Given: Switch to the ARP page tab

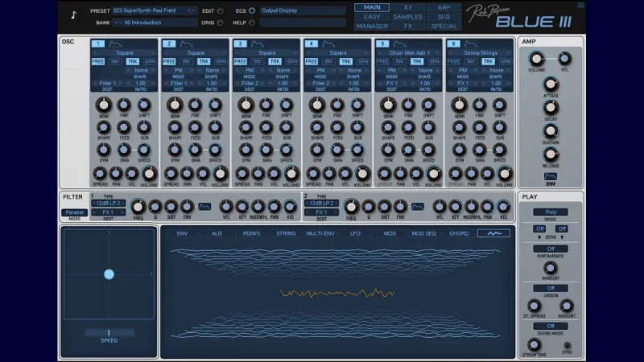Looking at the screenshot, I should coord(444,7).
